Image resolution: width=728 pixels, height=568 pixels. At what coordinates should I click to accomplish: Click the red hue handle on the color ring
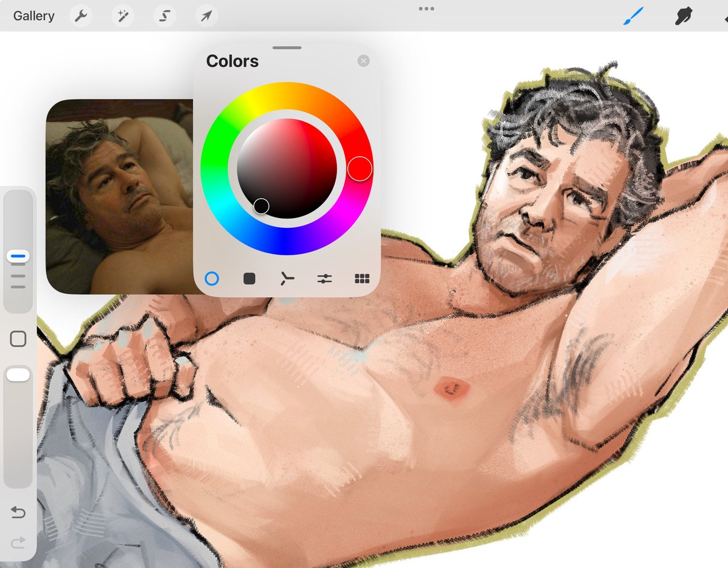[x=360, y=169]
